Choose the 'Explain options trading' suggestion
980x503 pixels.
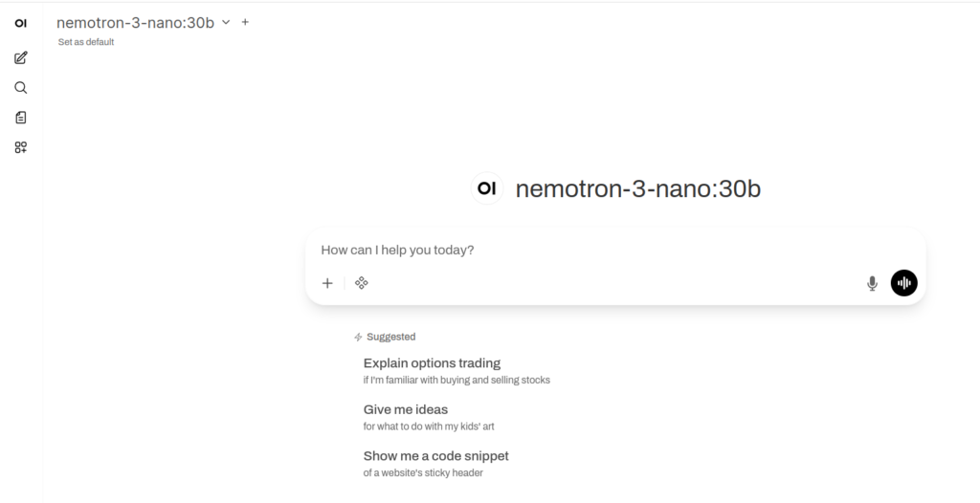click(x=432, y=363)
